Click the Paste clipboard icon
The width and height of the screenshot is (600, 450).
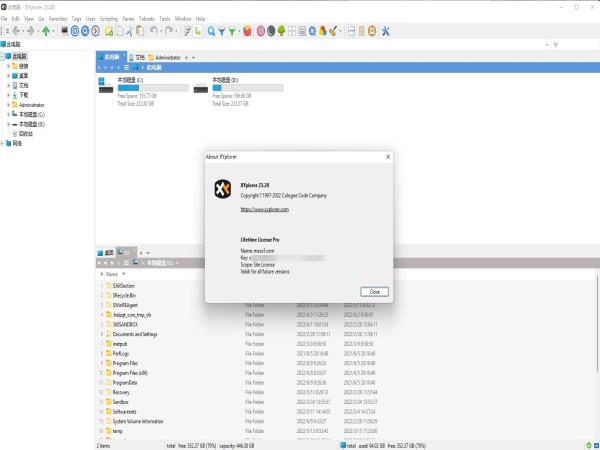pos(140,31)
